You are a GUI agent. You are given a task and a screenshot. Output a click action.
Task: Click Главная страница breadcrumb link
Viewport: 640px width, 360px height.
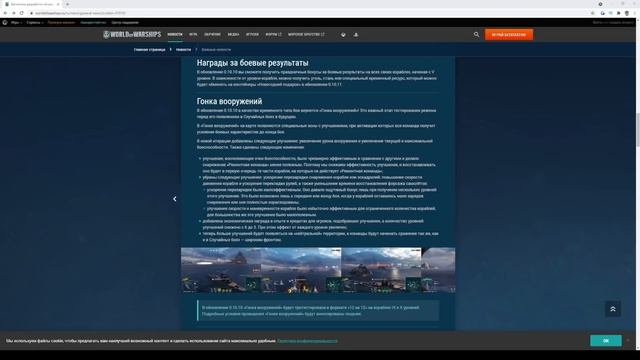149,49
